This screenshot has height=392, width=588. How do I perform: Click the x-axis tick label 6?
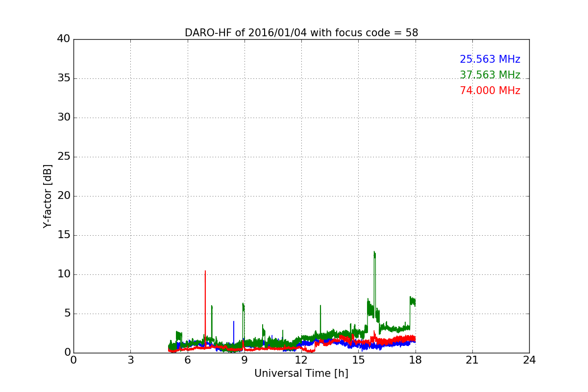click(x=187, y=360)
